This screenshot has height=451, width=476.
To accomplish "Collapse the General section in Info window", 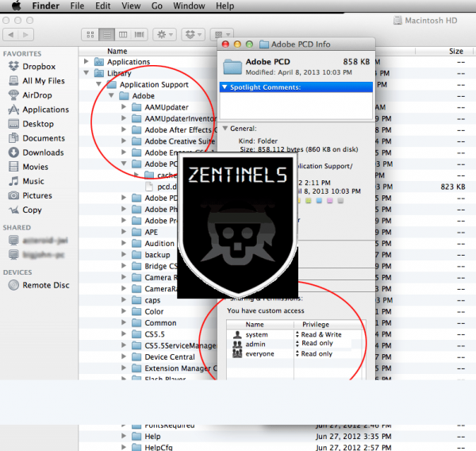I will tap(225, 128).
